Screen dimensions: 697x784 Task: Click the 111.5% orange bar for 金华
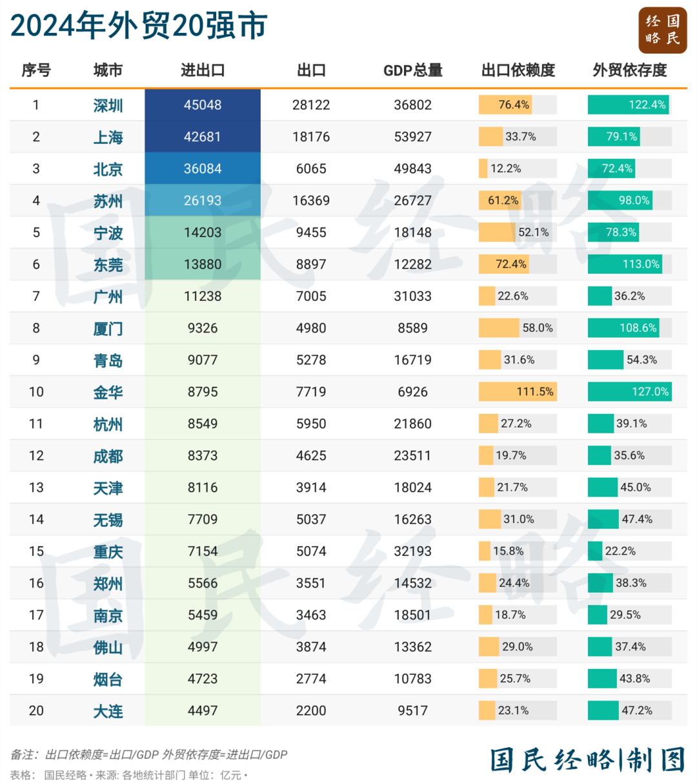518,391
